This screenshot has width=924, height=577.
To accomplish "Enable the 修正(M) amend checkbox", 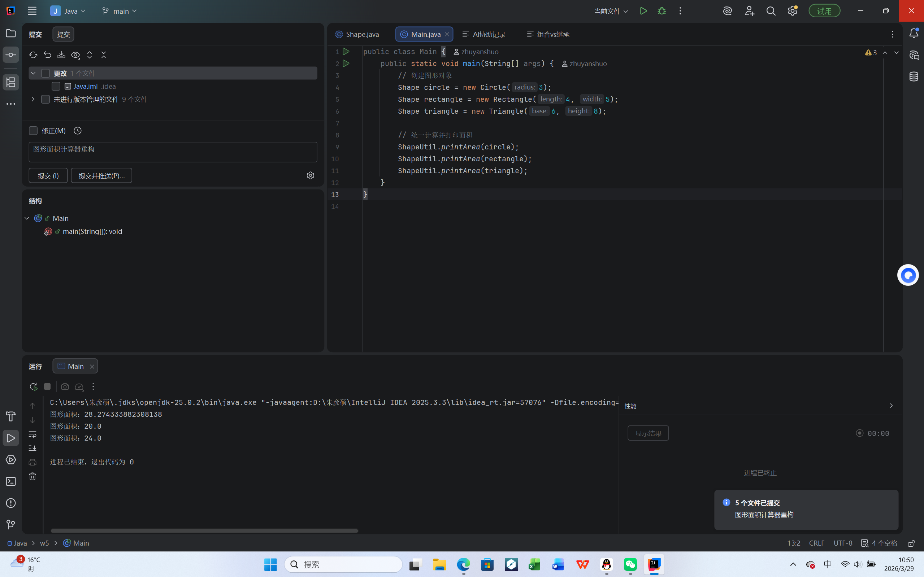I will 33,131.
